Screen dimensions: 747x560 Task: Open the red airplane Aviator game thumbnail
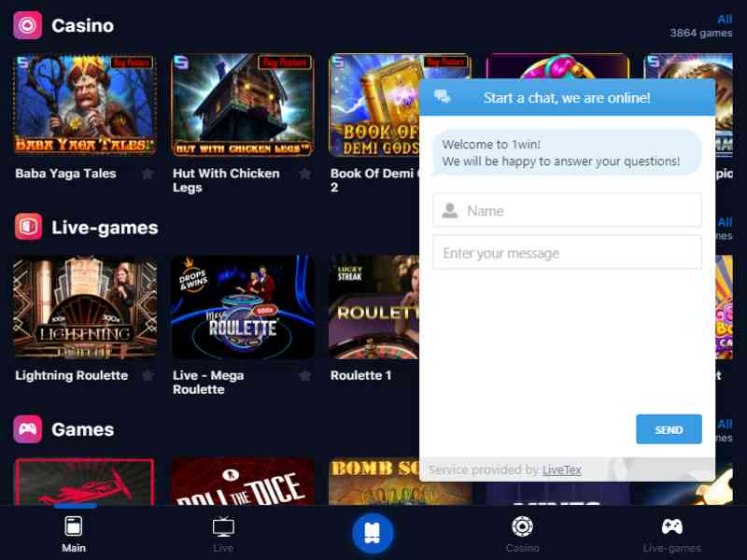(x=85, y=481)
